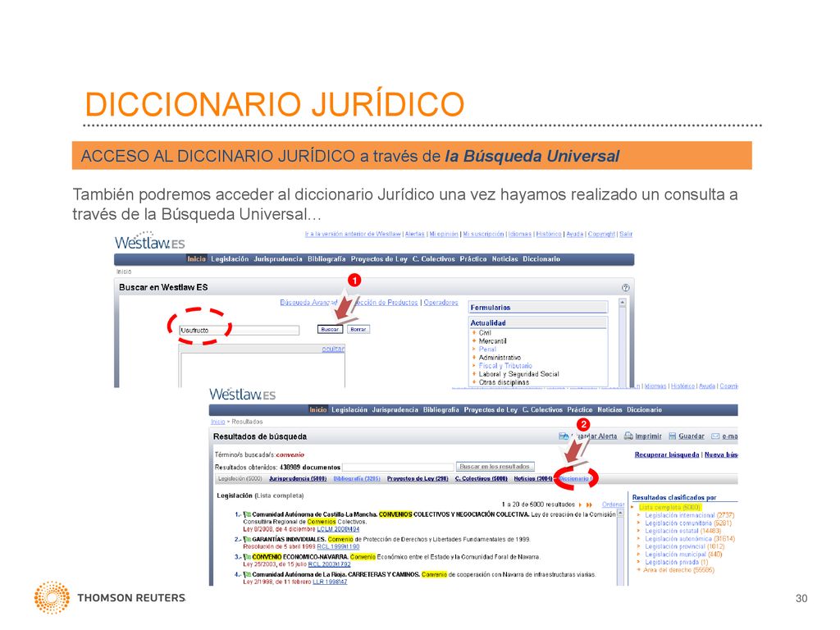The image size is (840, 630).
Task: Open the LCLM 2008\494 reference link
Action: click(x=338, y=529)
